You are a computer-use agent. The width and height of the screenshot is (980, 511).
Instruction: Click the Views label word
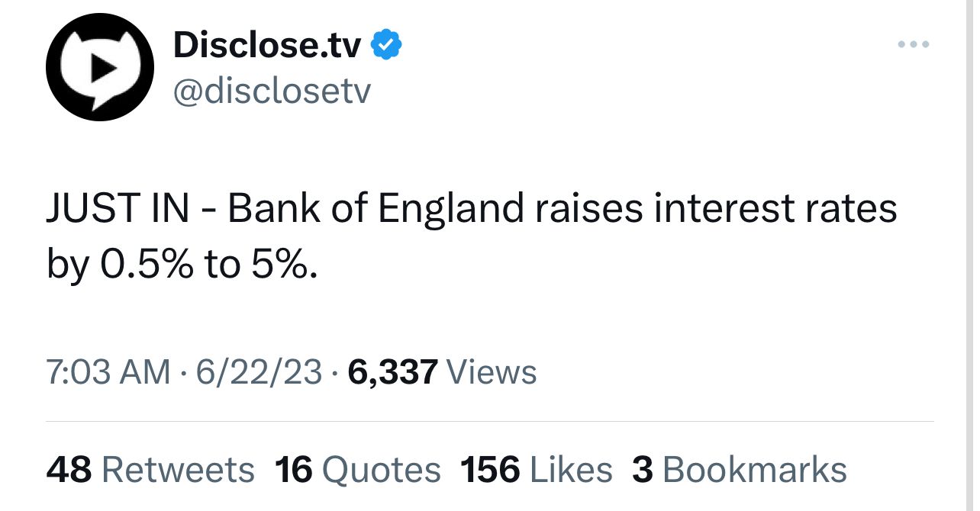(x=492, y=372)
